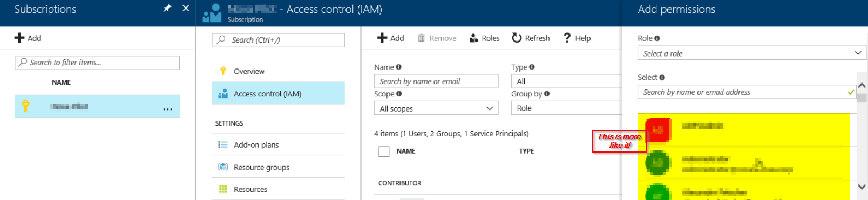Show info tooltip next to Group by
Screen dimensions: 868x200
547,94
